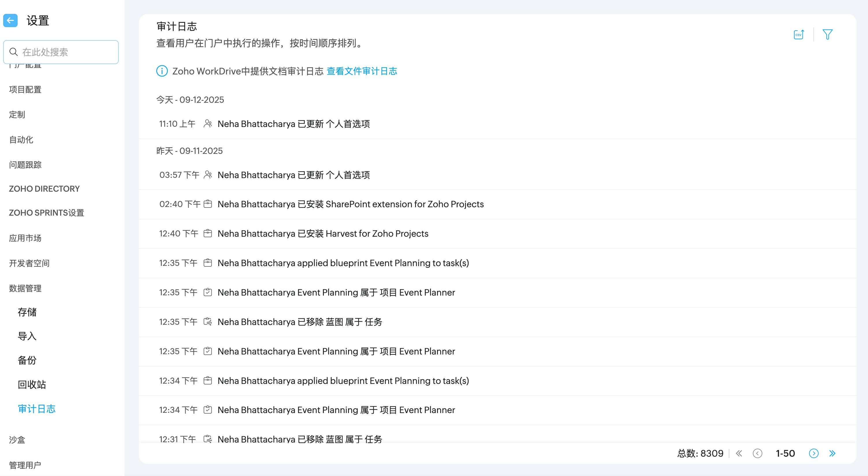868x476 pixels.
Task: Expand 自动化 settings group
Action: coord(21,140)
